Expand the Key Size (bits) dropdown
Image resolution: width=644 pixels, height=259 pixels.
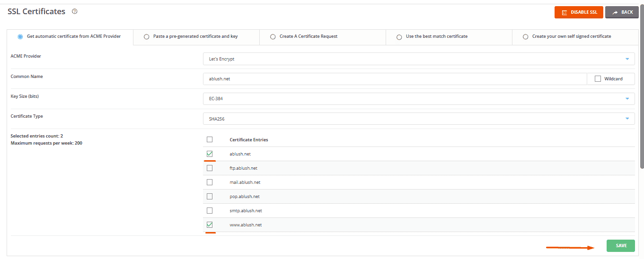[418, 99]
